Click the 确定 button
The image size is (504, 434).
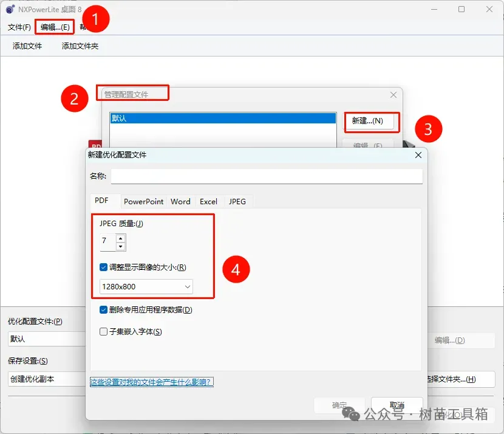click(339, 405)
